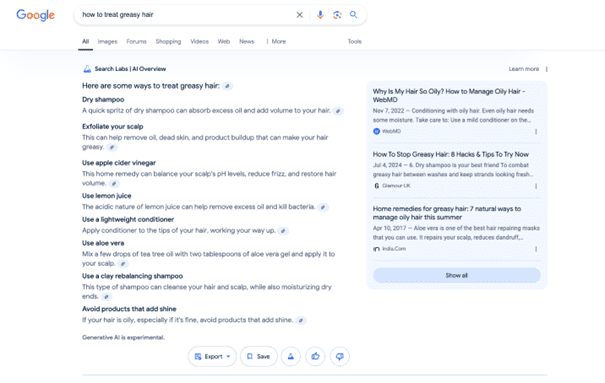This screenshot has width=605, height=383.
Task: Switch to the Web tab
Action: pyautogui.click(x=224, y=42)
